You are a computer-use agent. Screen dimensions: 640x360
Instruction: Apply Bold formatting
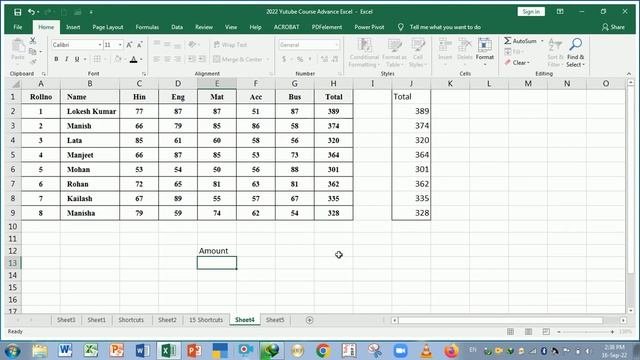[x=56, y=59]
